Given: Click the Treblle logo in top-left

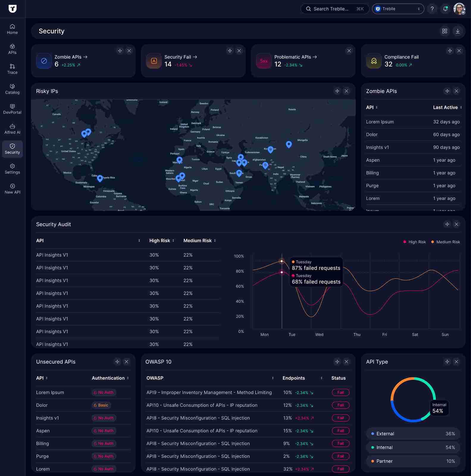Looking at the screenshot, I should 12,9.
